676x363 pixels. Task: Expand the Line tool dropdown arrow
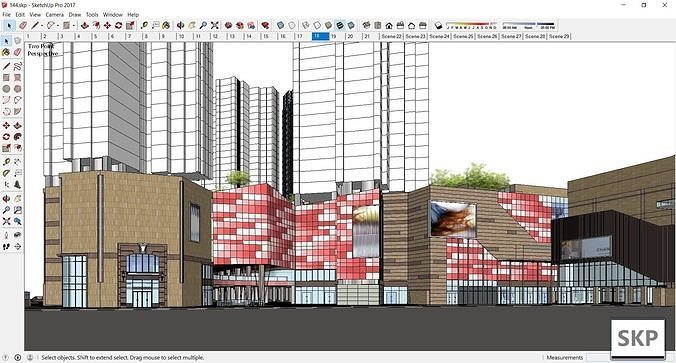pos(42,25)
